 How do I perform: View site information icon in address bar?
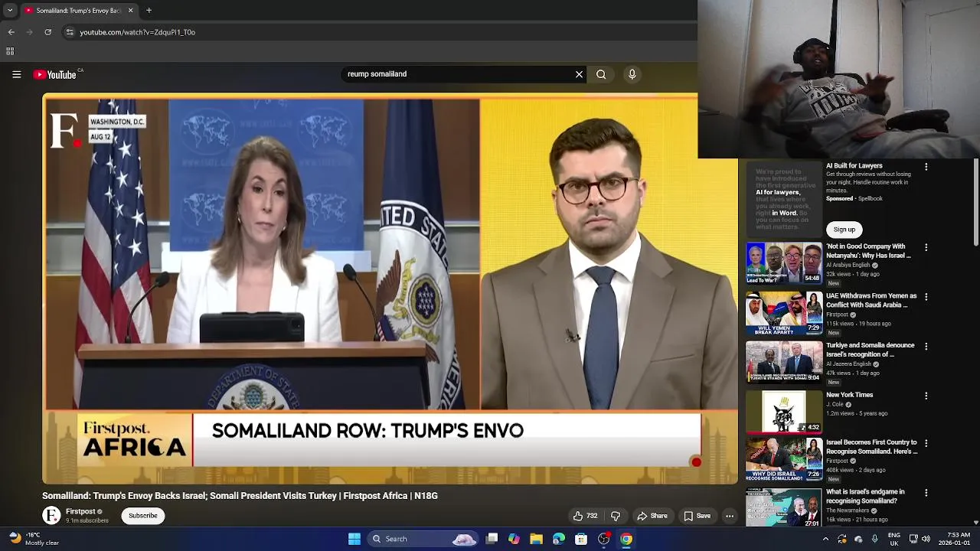click(x=70, y=32)
